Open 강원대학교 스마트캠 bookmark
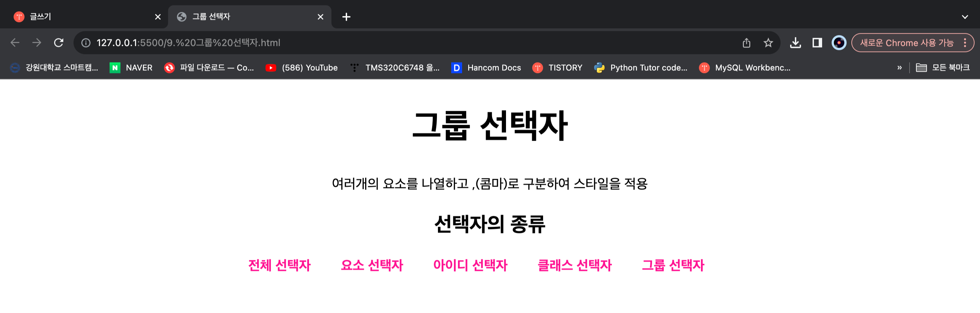Image resolution: width=980 pixels, height=313 pixels. click(54, 68)
